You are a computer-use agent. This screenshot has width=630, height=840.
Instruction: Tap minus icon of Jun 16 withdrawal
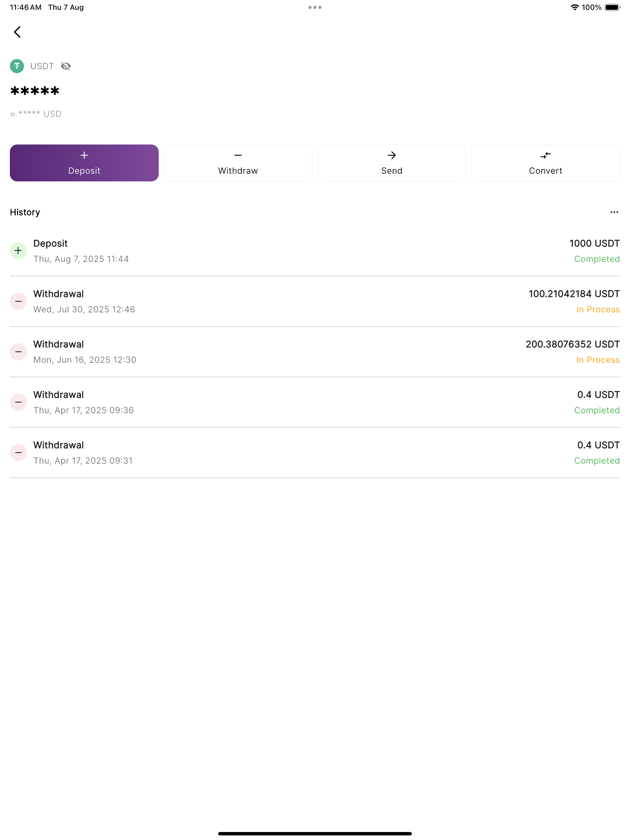pyautogui.click(x=18, y=352)
